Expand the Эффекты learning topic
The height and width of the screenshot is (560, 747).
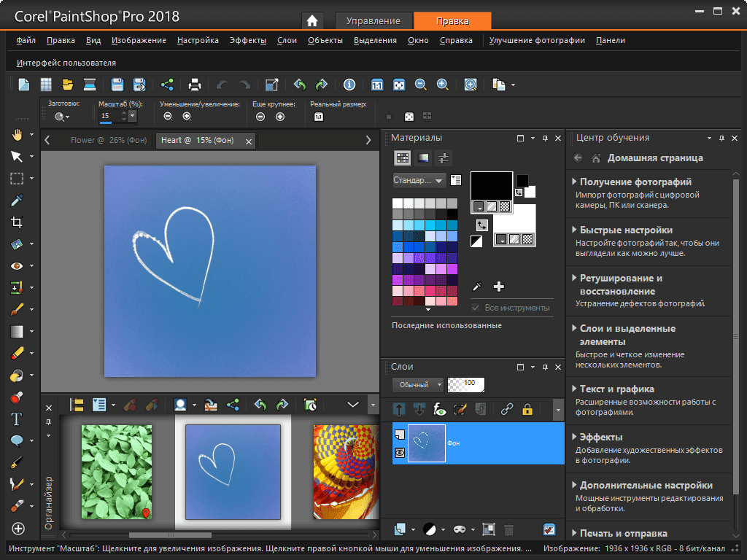click(601, 437)
